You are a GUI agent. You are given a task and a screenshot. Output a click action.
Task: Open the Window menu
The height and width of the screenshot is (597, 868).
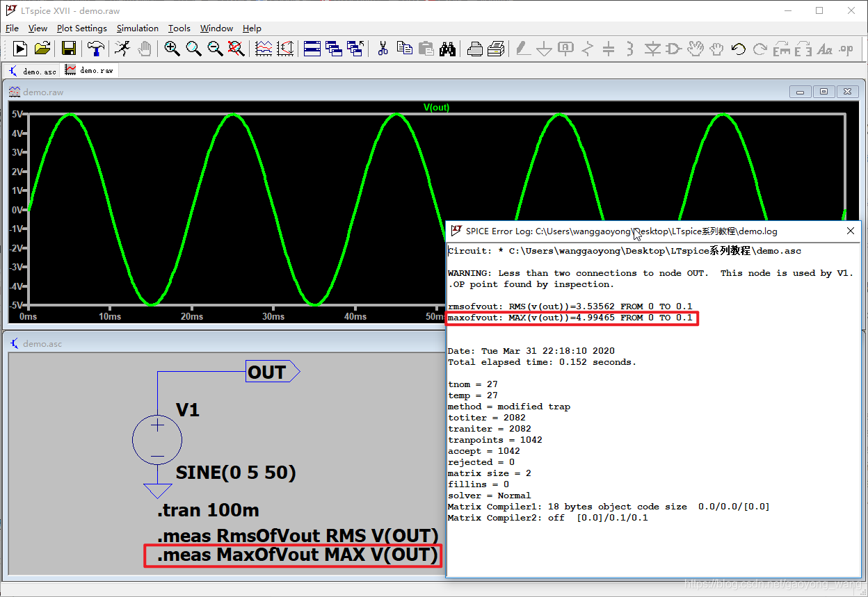[216, 28]
